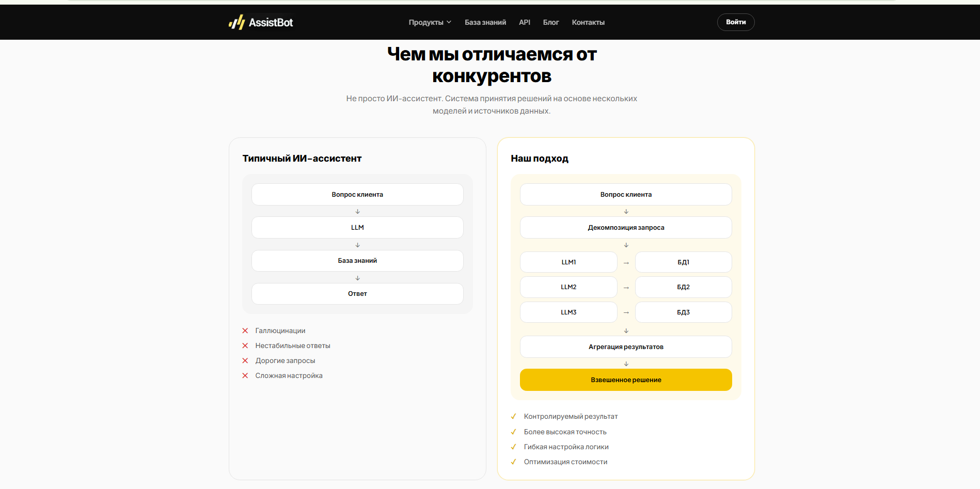Navigate to Контакты
The width and height of the screenshot is (980, 489).
[588, 22]
